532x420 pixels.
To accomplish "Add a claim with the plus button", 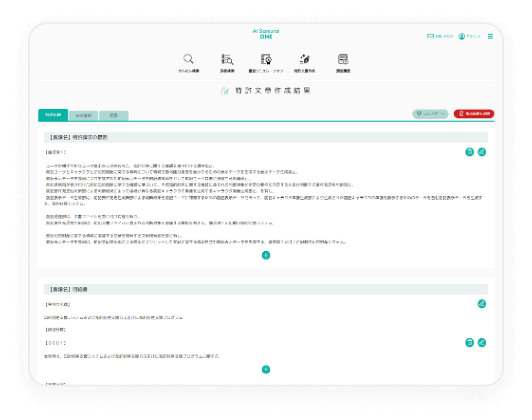I will (x=266, y=255).
